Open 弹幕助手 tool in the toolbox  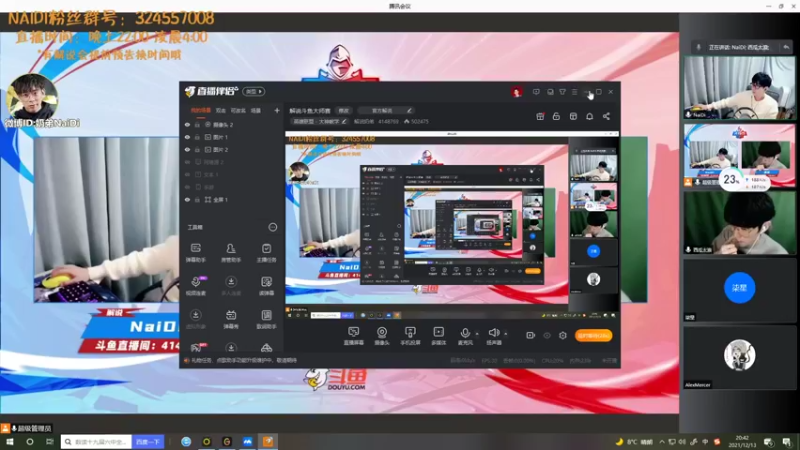point(195,253)
